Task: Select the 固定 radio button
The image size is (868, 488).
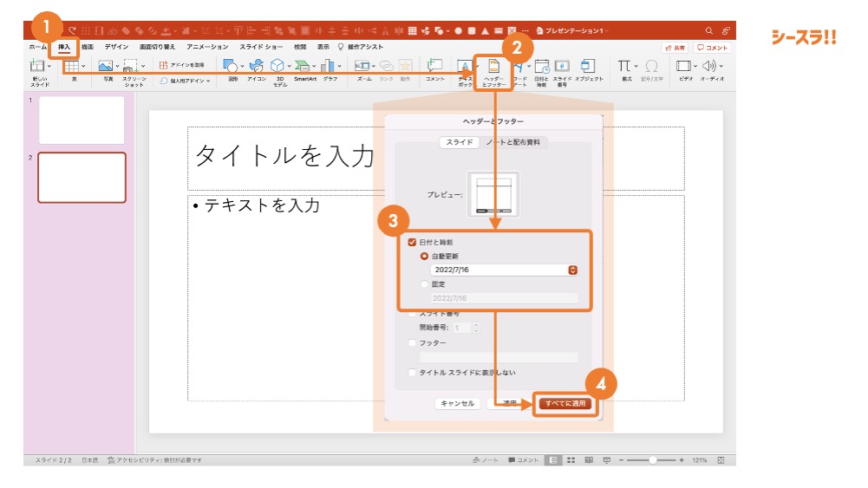Action: (x=424, y=283)
